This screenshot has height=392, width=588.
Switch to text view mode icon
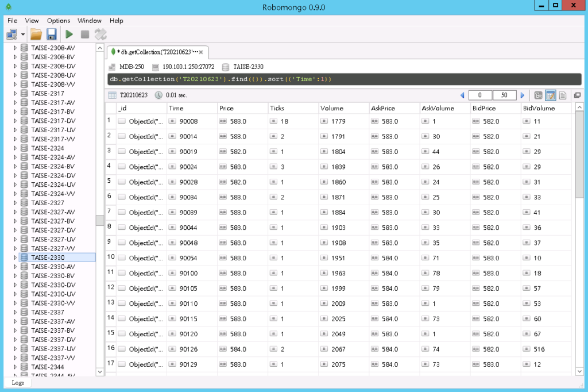[563, 95]
